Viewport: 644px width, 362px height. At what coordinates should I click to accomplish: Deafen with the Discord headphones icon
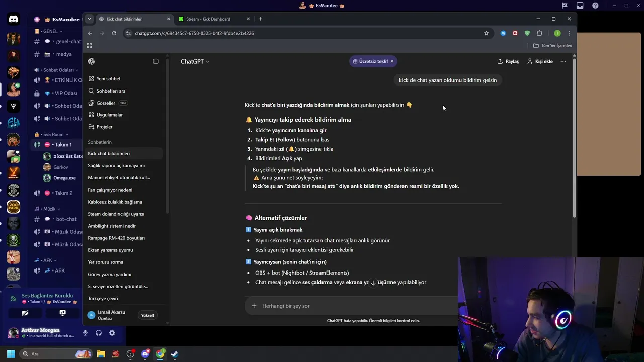coord(99,333)
